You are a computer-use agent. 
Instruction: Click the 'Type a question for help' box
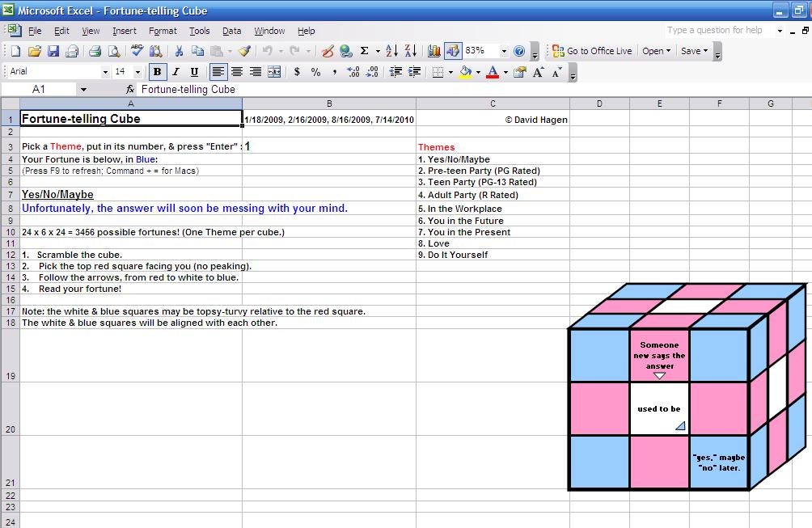click(x=718, y=31)
